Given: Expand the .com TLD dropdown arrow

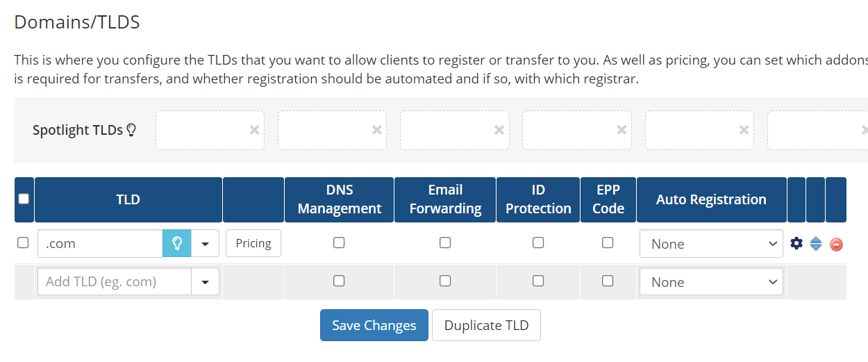Looking at the screenshot, I should point(206,244).
